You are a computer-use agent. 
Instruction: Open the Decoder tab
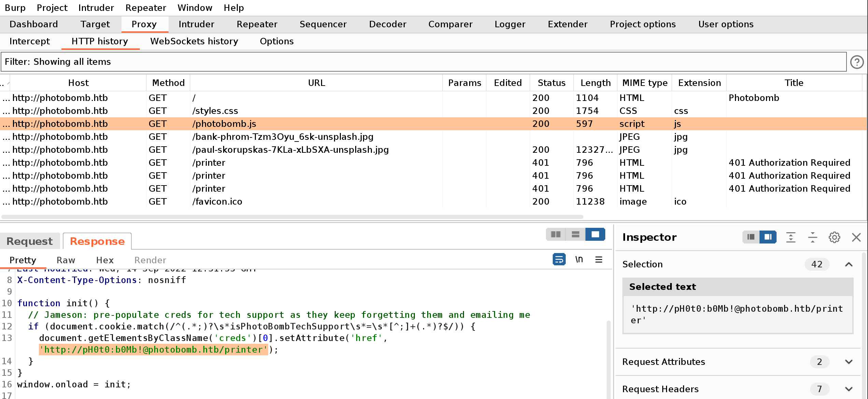tap(388, 24)
